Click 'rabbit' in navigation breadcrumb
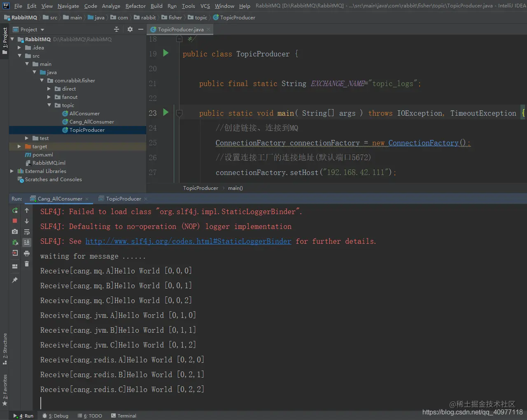Screen dimensions: 527x420 [145, 18]
